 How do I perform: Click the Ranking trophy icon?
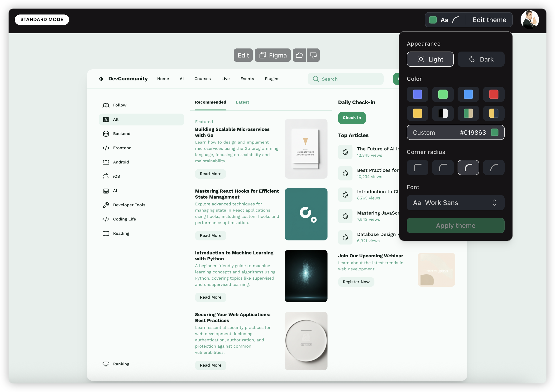click(x=106, y=364)
